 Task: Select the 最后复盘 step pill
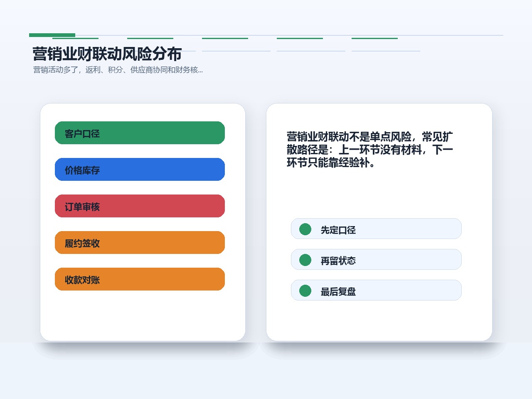[376, 290]
